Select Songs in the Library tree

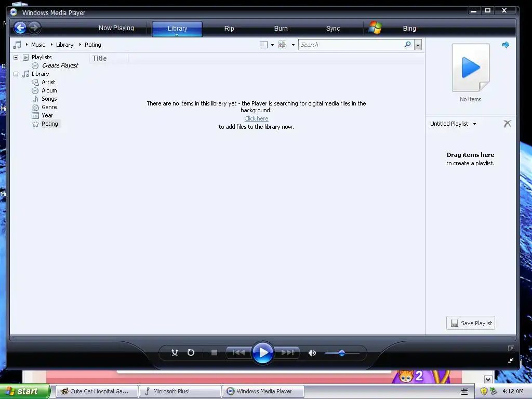(49, 99)
